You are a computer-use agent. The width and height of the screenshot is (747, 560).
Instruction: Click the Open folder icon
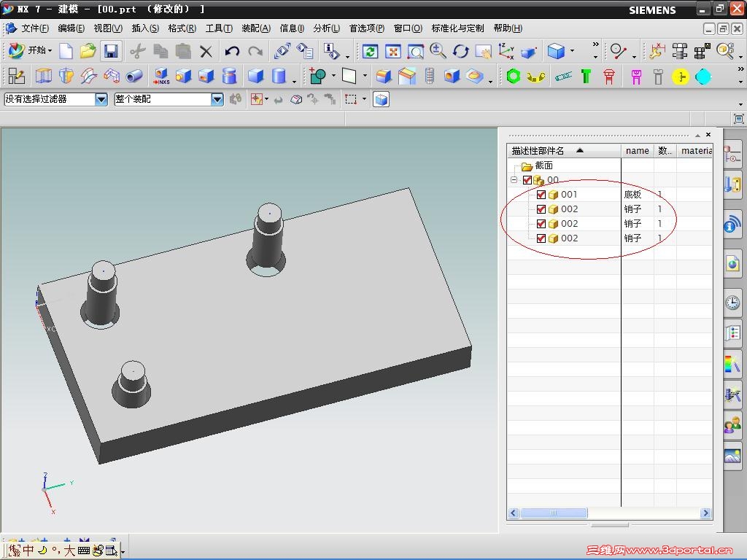click(88, 51)
